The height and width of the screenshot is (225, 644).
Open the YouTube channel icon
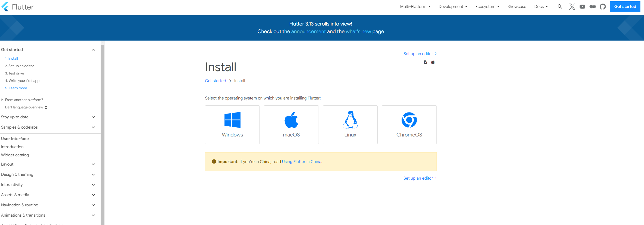(582, 7)
